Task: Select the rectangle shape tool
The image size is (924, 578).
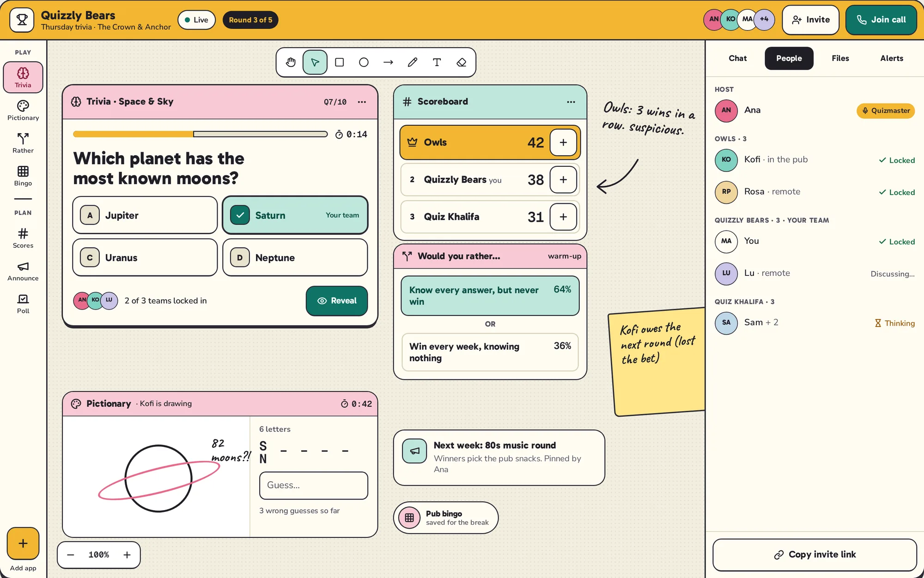Action: (x=340, y=62)
